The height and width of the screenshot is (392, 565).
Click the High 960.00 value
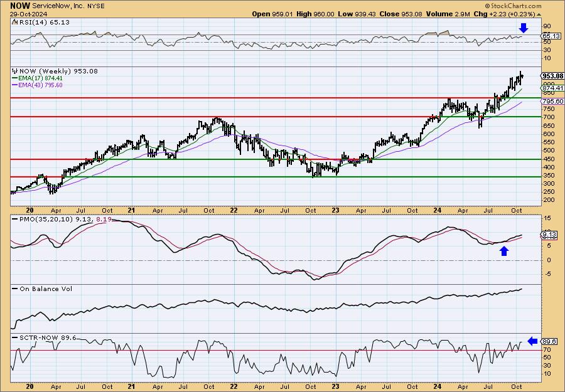pyautogui.click(x=315, y=14)
